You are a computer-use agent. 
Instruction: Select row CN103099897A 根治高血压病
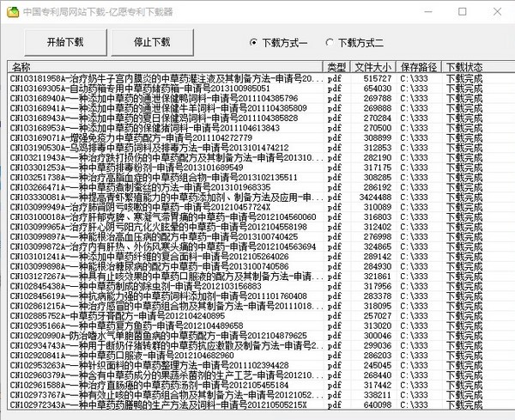click(x=261, y=236)
